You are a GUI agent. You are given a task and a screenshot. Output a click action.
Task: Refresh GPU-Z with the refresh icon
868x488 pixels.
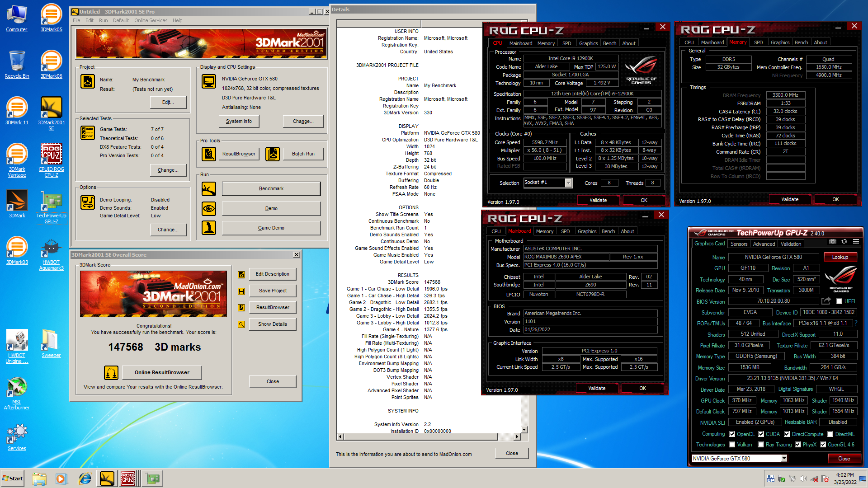pyautogui.click(x=844, y=241)
